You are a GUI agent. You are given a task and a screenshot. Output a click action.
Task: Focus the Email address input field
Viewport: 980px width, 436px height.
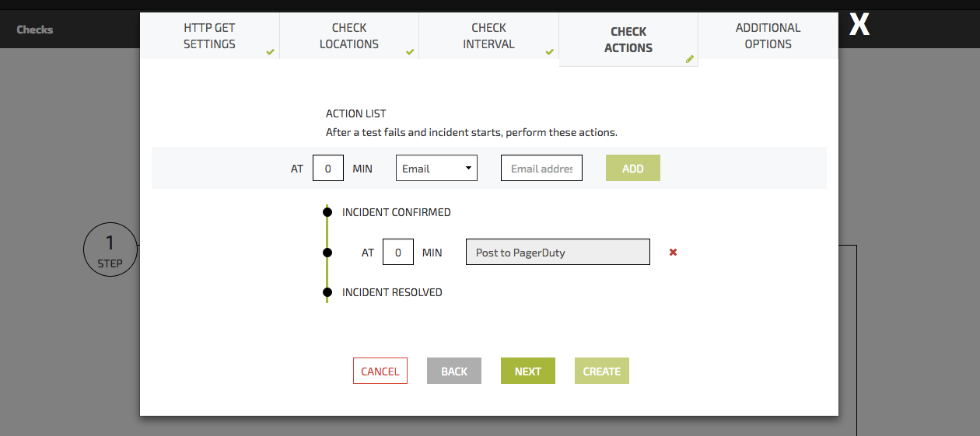[x=541, y=168]
